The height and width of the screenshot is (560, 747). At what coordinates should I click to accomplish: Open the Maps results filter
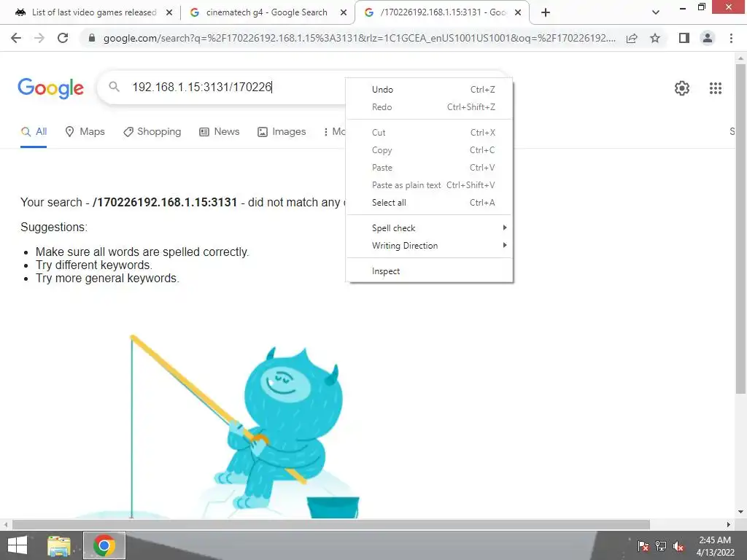85,132
